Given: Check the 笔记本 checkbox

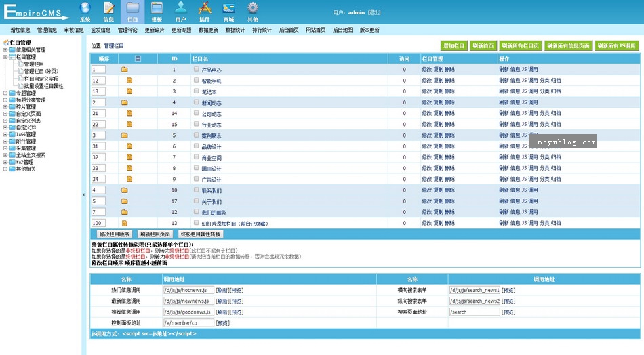Looking at the screenshot, I should (197, 91).
